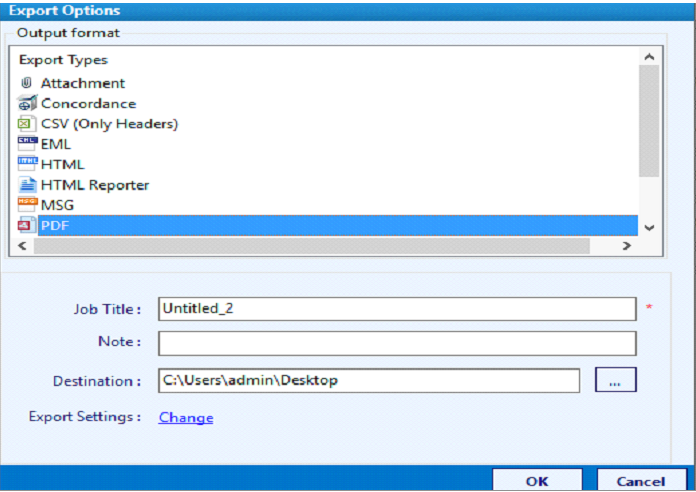Choose MSG export type
696x492 pixels.
coord(57,205)
